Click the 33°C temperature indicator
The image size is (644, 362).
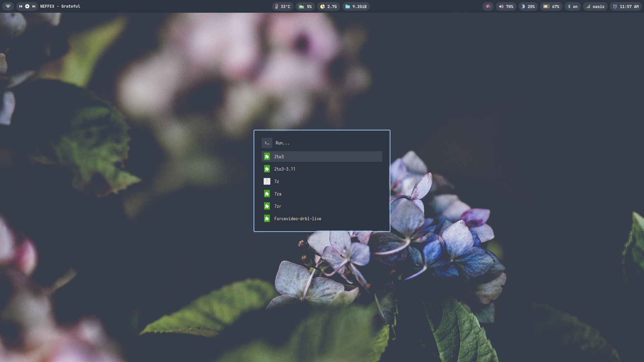coord(282,6)
